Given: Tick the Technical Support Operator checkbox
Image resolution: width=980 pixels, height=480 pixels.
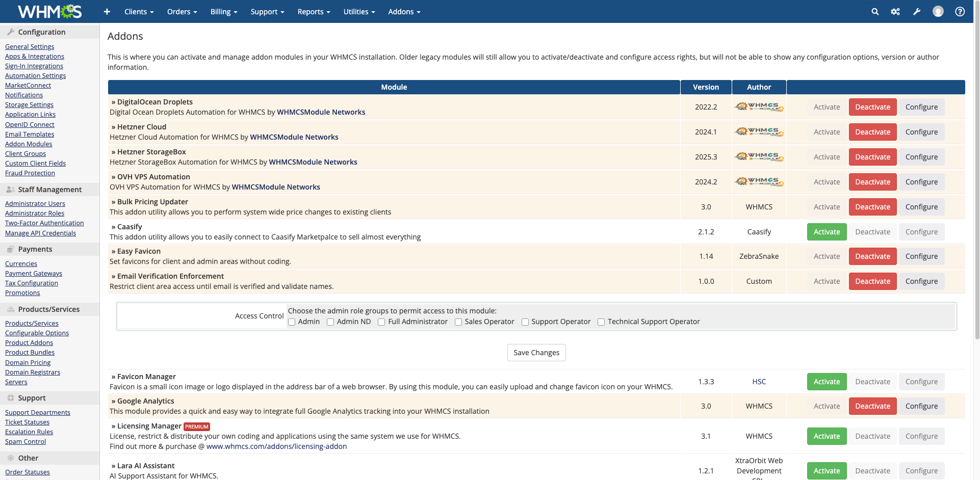Looking at the screenshot, I should tap(601, 322).
